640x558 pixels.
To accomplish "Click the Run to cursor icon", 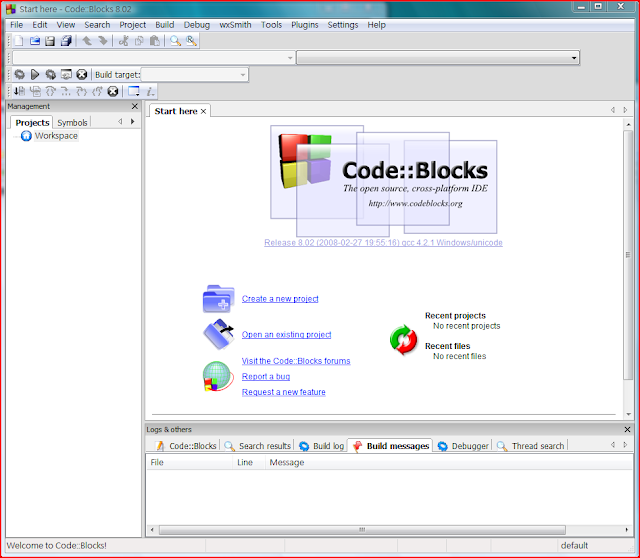I will 36,91.
